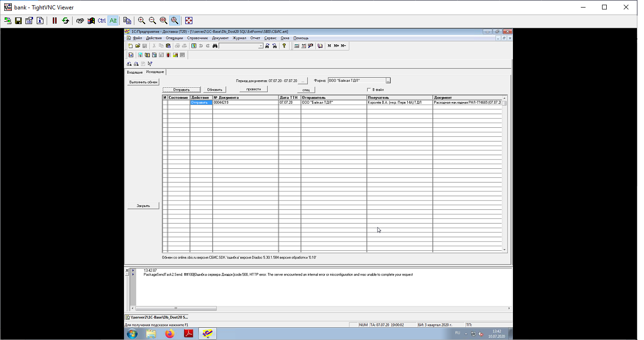Viewport: 644px width, 340px height.
Task: Pause the VNC session
Action: point(55,21)
